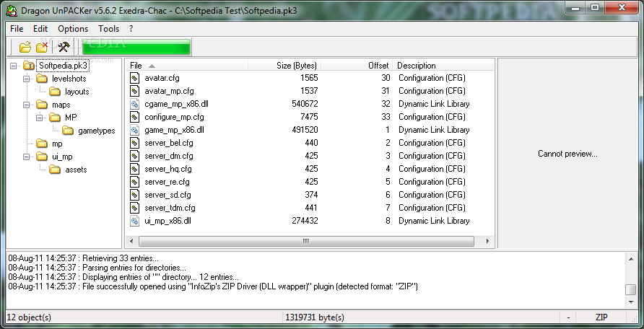Click the maps folder icon
This screenshot has height=329, width=644.
(42, 105)
